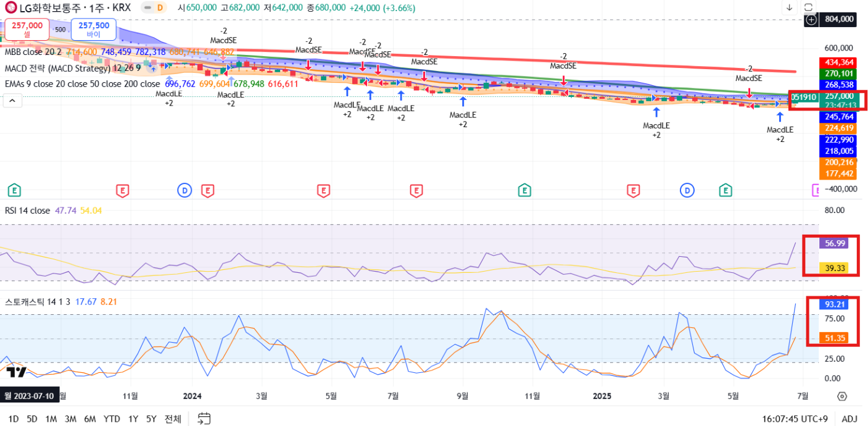Select the 1D time range
Screen dimensions: 868x426
[x=14, y=419]
